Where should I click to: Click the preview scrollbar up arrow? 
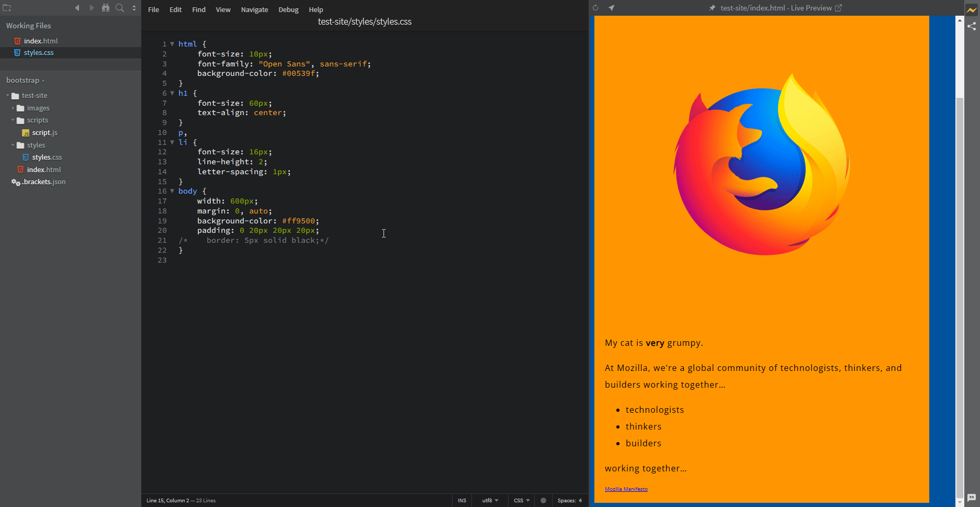[960, 20]
